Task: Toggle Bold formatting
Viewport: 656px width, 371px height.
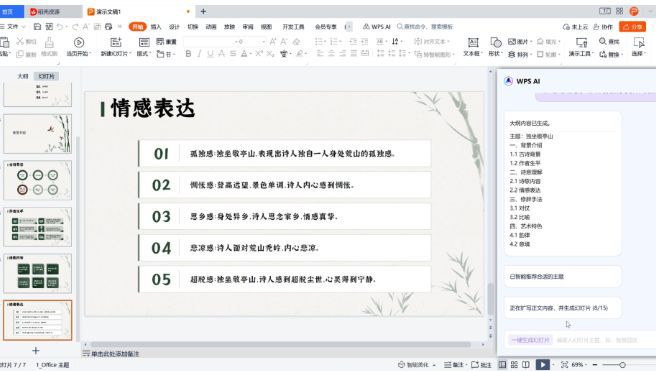Action: [x=188, y=54]
